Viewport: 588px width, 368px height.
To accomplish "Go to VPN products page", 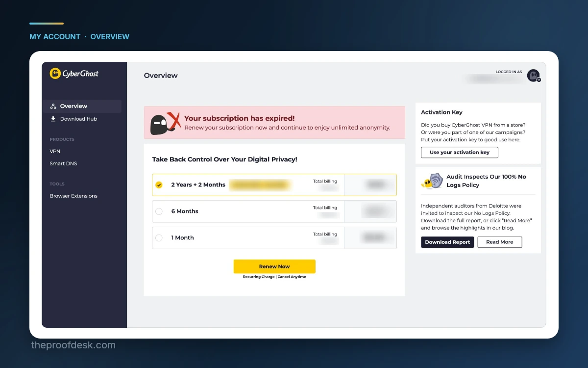I will pyautogui.click(x=55, y=151).
